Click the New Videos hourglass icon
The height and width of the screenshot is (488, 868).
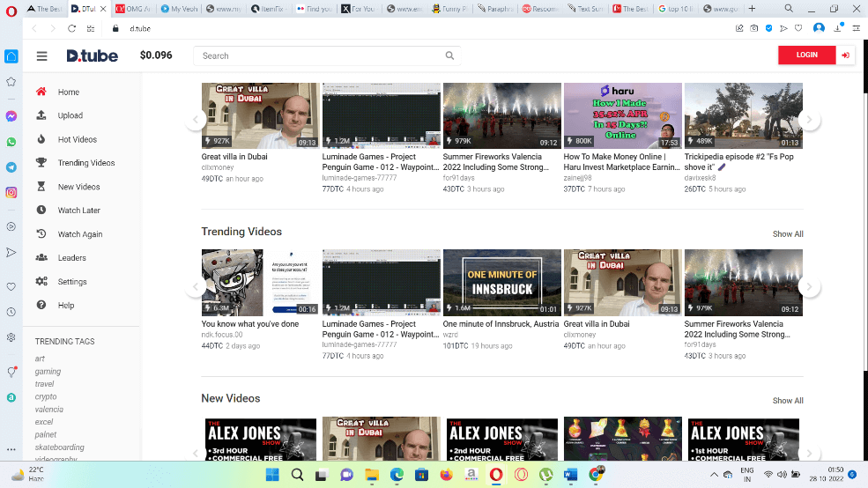(41, 187)
